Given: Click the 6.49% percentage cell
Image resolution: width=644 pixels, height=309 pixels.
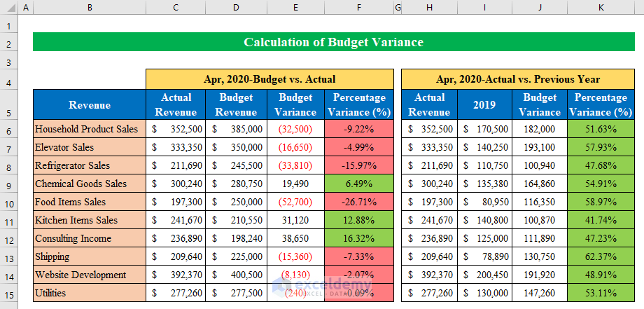Looking at the screenshot, I should (x=359, y=184).
